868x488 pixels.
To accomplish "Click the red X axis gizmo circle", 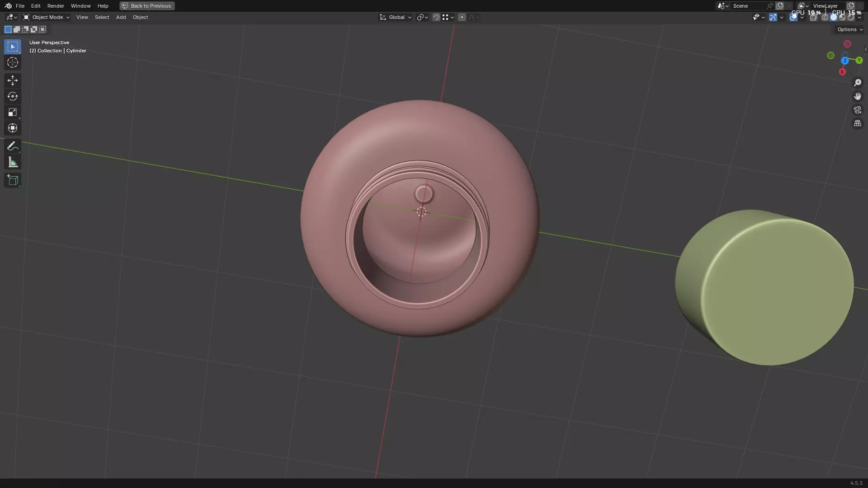I will pyautogui.click(x=842, y=72).
